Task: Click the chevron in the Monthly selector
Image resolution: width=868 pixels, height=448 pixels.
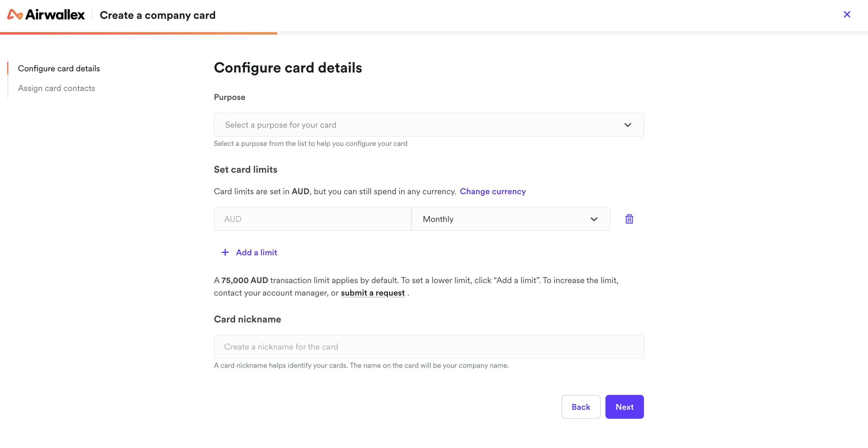Action: point(594,219)
